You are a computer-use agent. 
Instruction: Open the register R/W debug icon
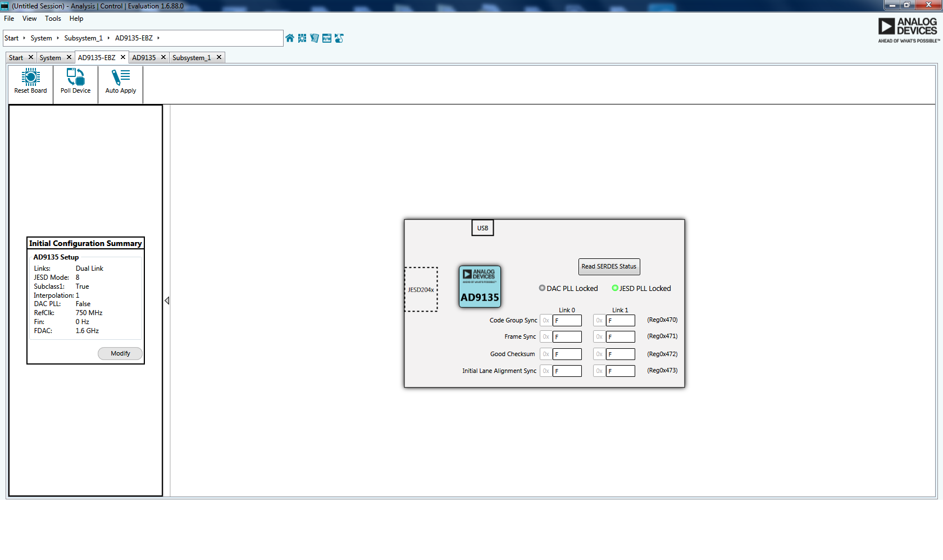tap(326, 38)
